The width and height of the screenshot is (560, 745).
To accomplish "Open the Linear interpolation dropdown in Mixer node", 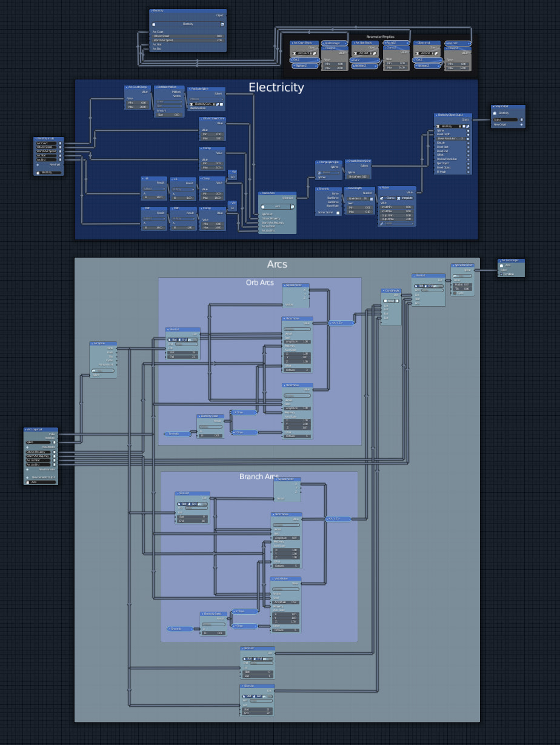I will pos(396,223).
